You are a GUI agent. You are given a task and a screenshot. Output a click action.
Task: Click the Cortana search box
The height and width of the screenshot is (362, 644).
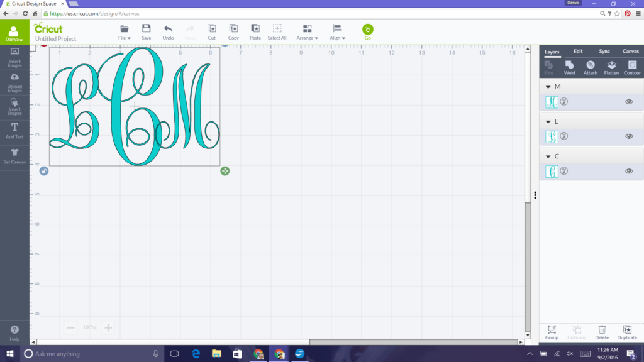[92, 354]
